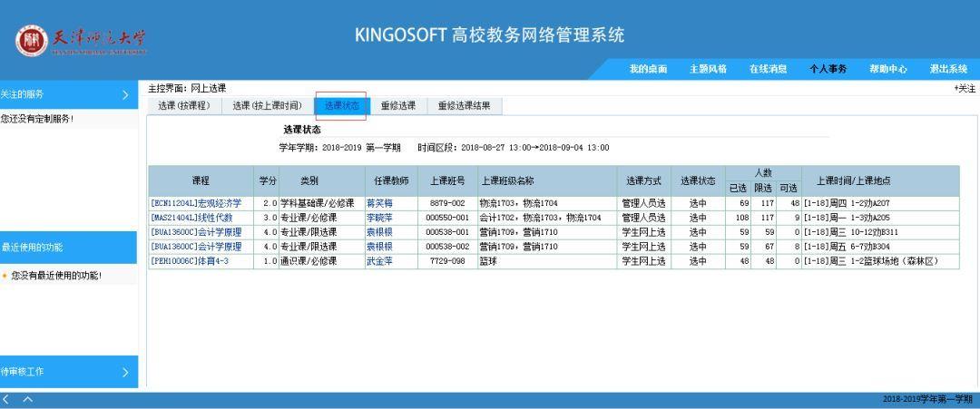The width and height of the screenshot is (980, 409).
Task: Click class number 8879-002
Action: click(447, 203)
